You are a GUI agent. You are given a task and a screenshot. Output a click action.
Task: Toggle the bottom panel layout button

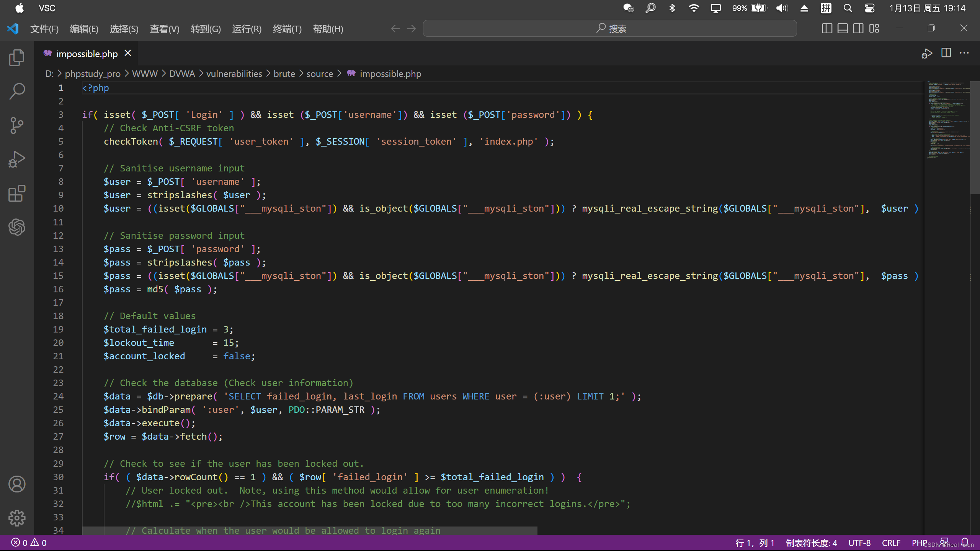tap(843, 29)
